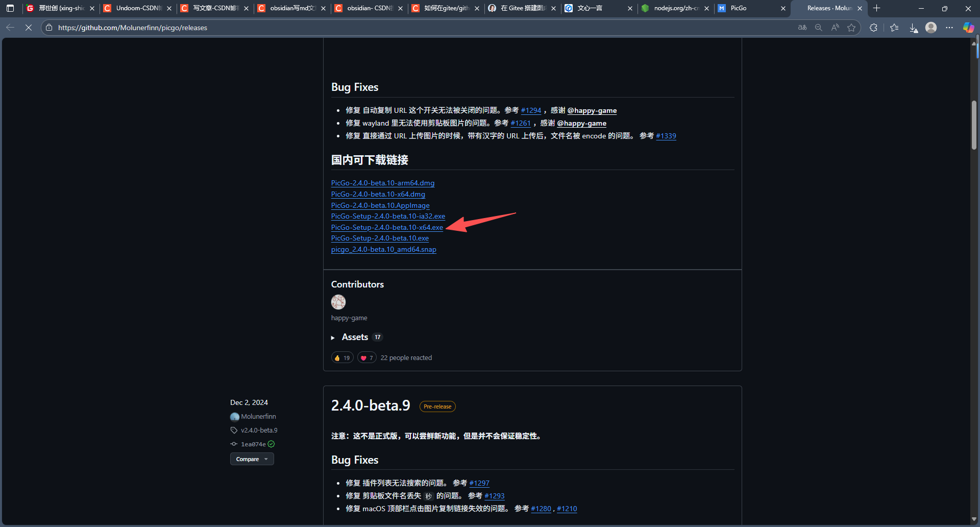Image resolution: width=980 pixels, height=527 pixels.
Task: Open the happy-game contributor name
Action: coord(349,318)
